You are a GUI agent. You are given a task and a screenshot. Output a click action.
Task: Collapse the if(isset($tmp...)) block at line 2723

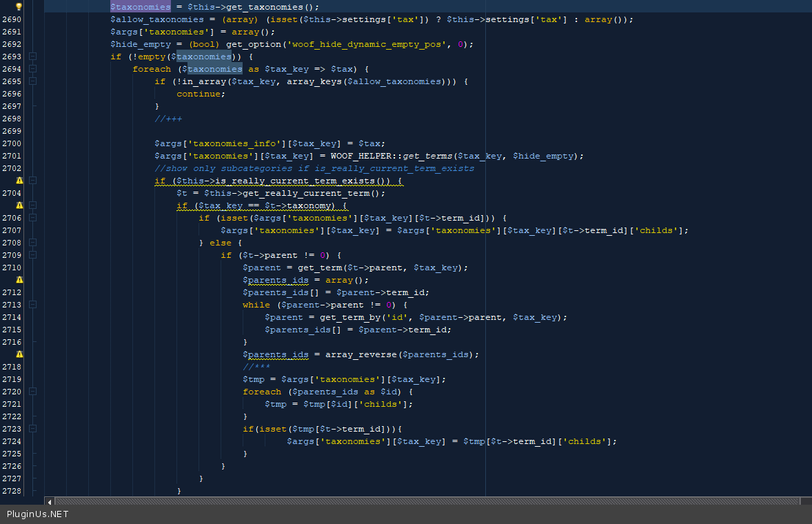[32, 429]
